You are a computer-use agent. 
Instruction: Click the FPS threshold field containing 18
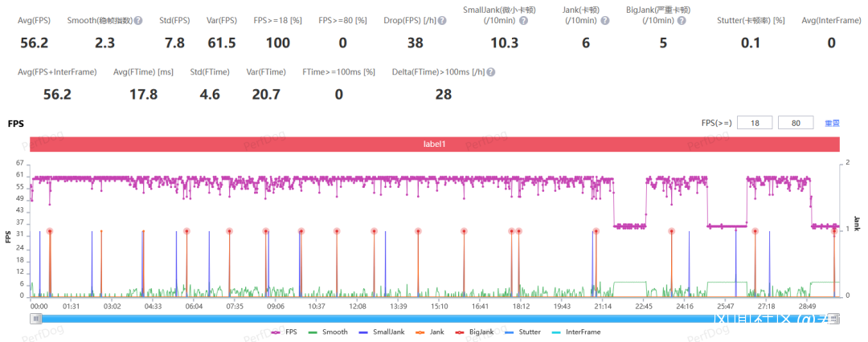(755, 123)
